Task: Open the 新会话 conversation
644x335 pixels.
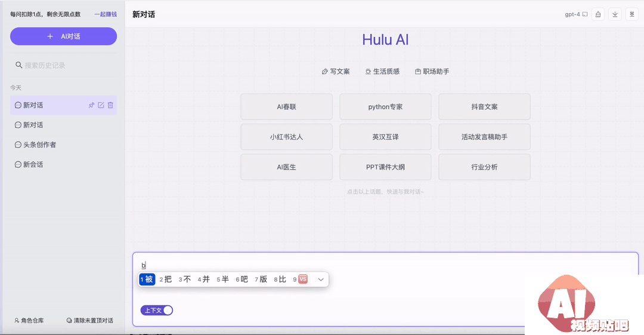Action: 64,165
